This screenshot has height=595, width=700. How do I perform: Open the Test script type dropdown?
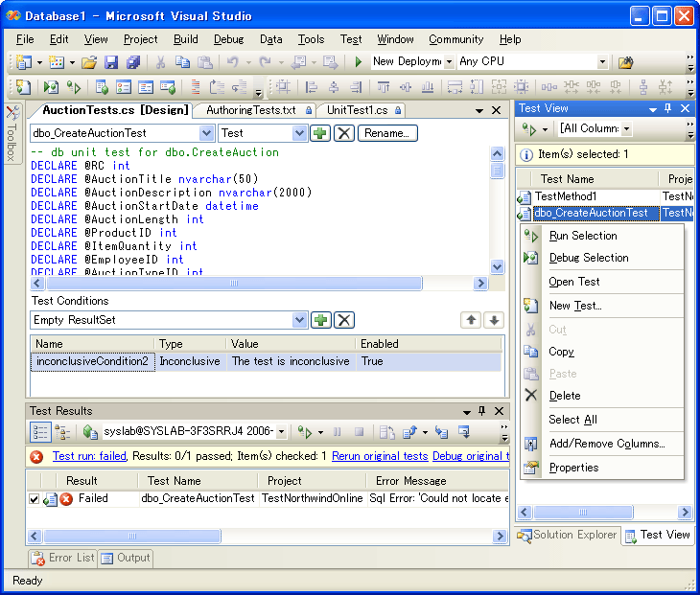tap(299, 133)
